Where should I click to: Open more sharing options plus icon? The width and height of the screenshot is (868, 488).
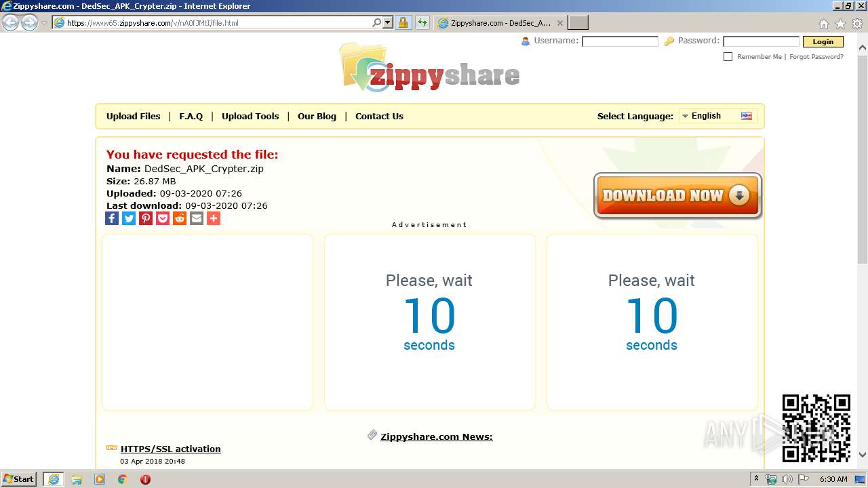(x=214, y=218)
